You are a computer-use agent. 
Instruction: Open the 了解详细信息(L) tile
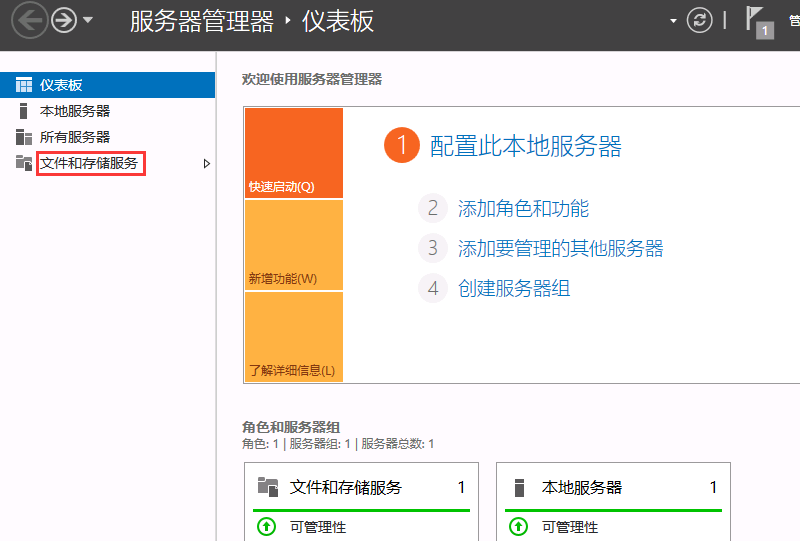coord(293,337)
